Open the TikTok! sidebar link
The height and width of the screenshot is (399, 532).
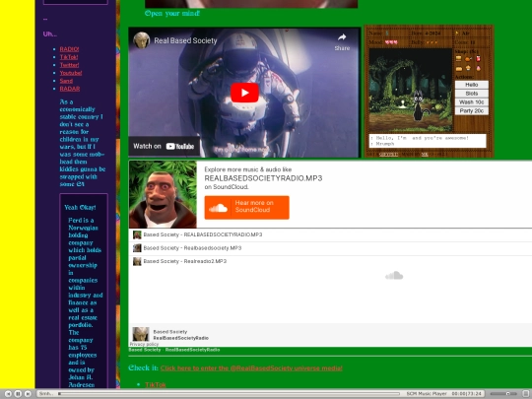[x=69, y=57]
